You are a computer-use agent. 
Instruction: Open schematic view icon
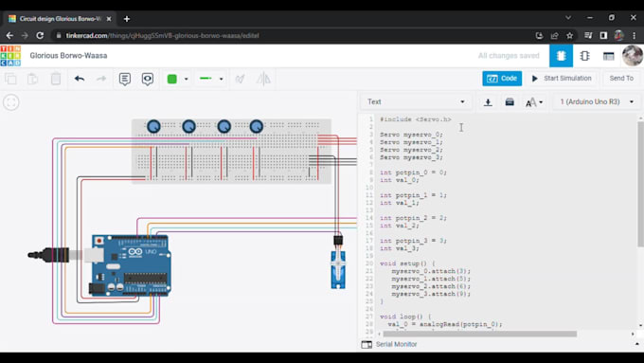click(x=585, y=56)
